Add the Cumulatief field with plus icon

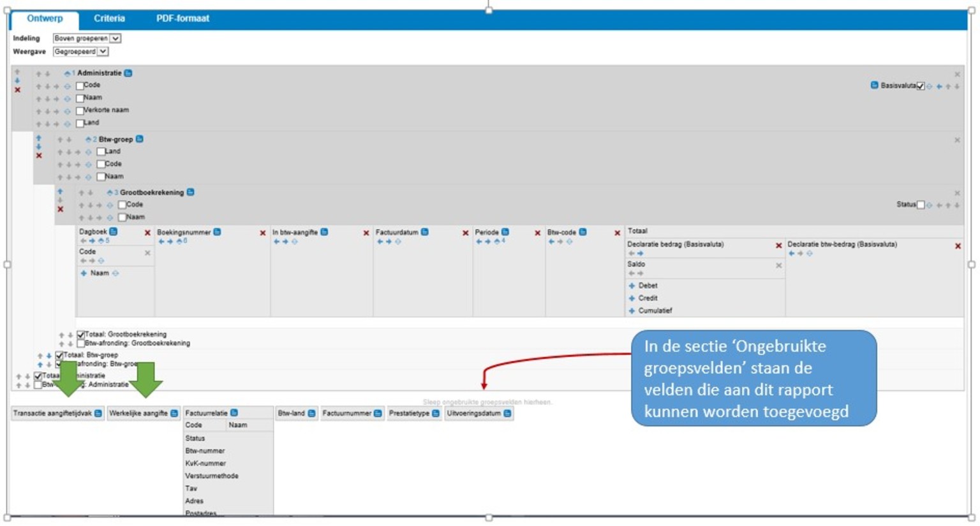[632, 311]
